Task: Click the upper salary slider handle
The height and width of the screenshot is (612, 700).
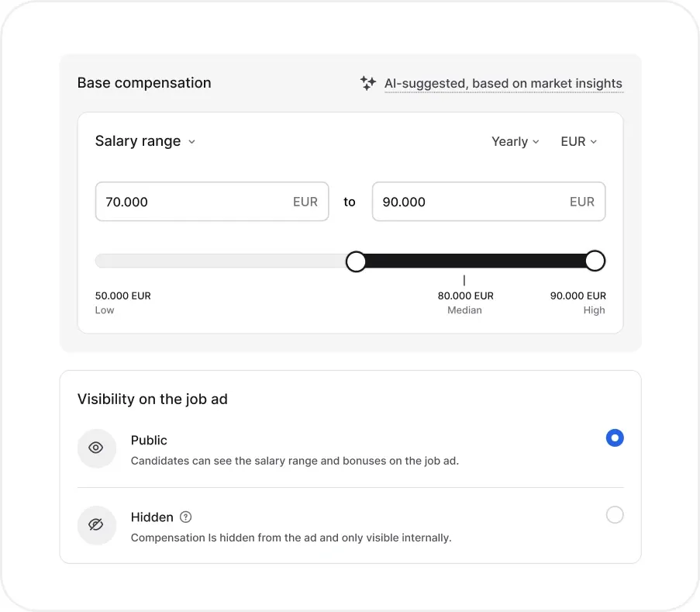Action: click(595, 261)
